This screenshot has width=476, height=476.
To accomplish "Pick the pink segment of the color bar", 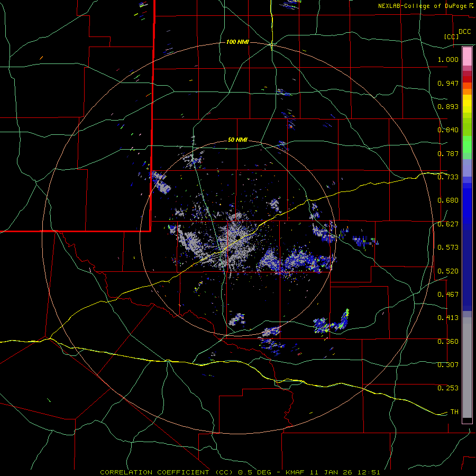I will (x=467, y=57).
